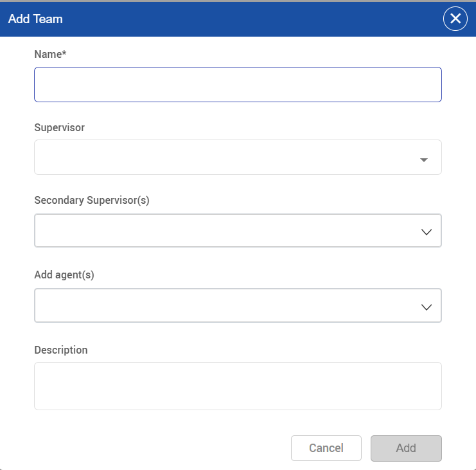Click into the Name text field
Screen dimensions: 476x470
click(238, 85)
